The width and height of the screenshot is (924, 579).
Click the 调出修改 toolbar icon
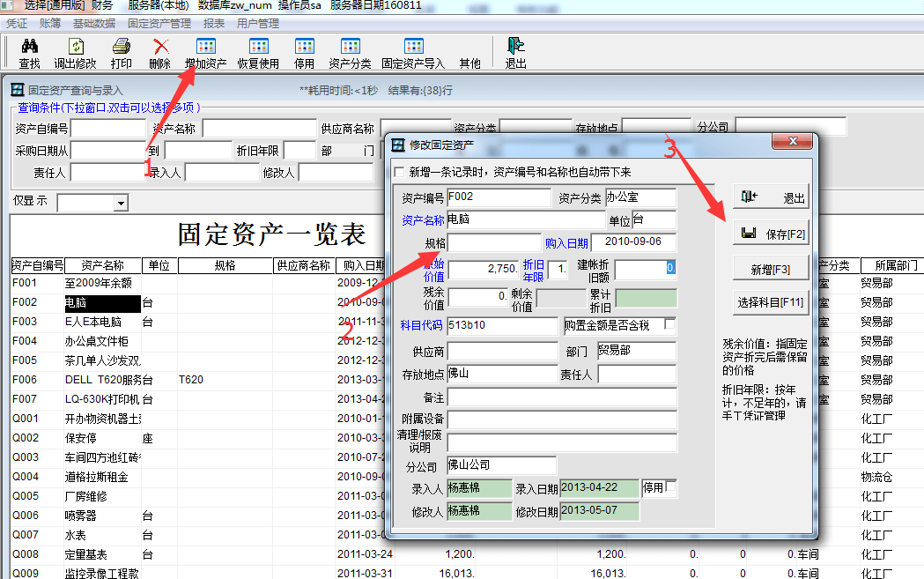[76, 47]
